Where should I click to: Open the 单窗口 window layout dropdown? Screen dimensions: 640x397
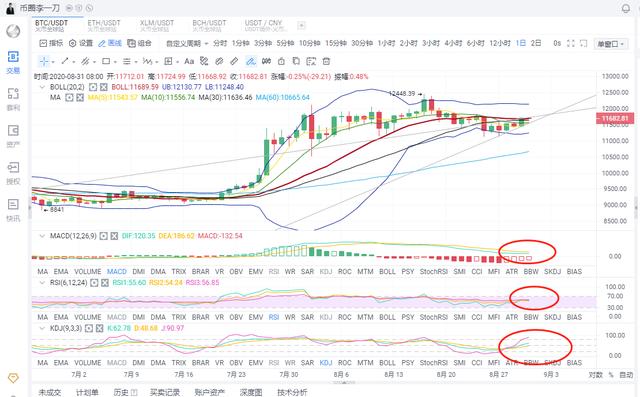pyautogui.click(x=611, y=44)
